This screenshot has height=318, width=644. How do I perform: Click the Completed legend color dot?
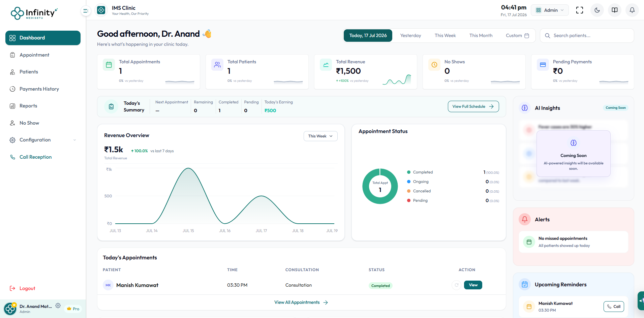tap(409, 172)
